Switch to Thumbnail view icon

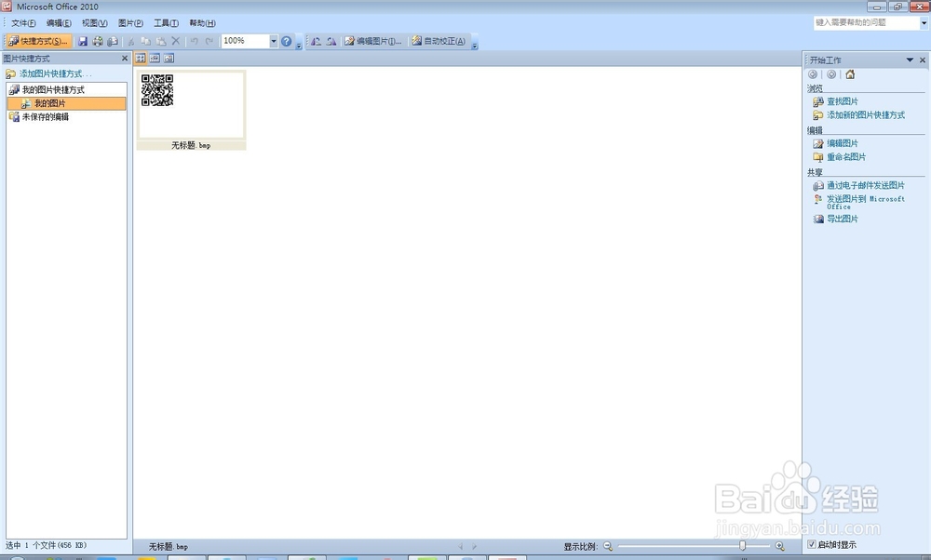pos(141,58)
